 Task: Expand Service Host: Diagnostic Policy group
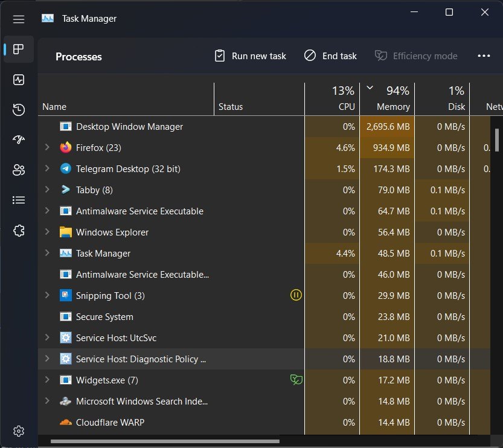pyautogui.click(x=47, y=359)
